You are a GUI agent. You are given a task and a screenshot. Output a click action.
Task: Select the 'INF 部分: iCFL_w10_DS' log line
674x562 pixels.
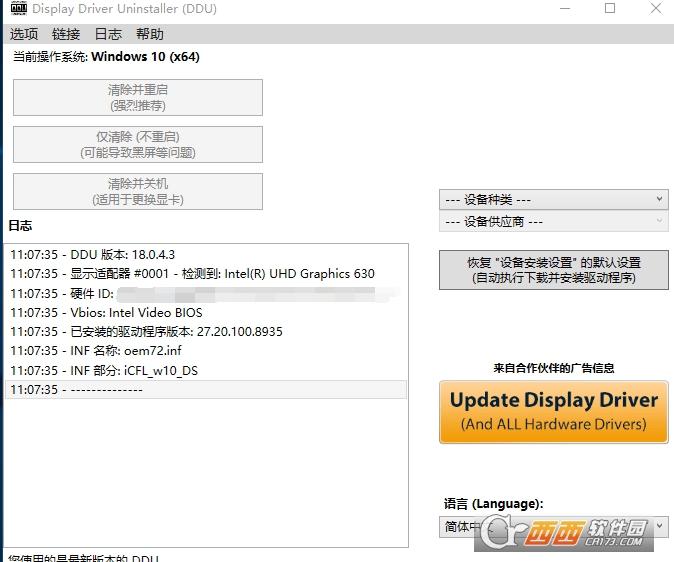point(205,371)
